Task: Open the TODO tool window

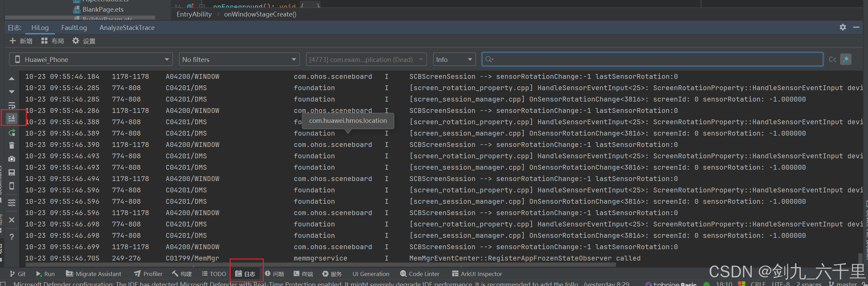Action: pos(214,274)
